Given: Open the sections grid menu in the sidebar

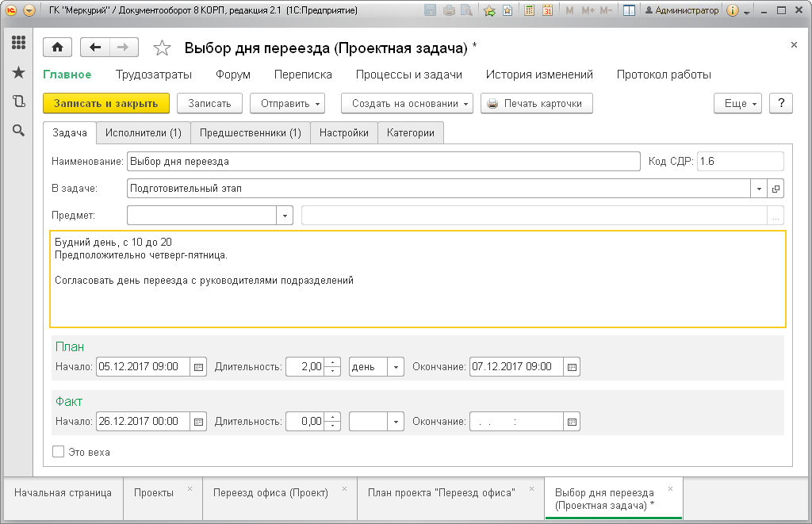Looking at the screenshot, I should 19,43.
